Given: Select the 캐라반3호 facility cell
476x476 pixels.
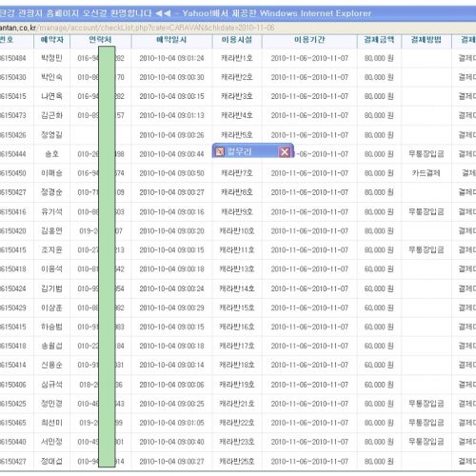Looking at the screenshot, I should pyautogui.click(x=237, y=96).
